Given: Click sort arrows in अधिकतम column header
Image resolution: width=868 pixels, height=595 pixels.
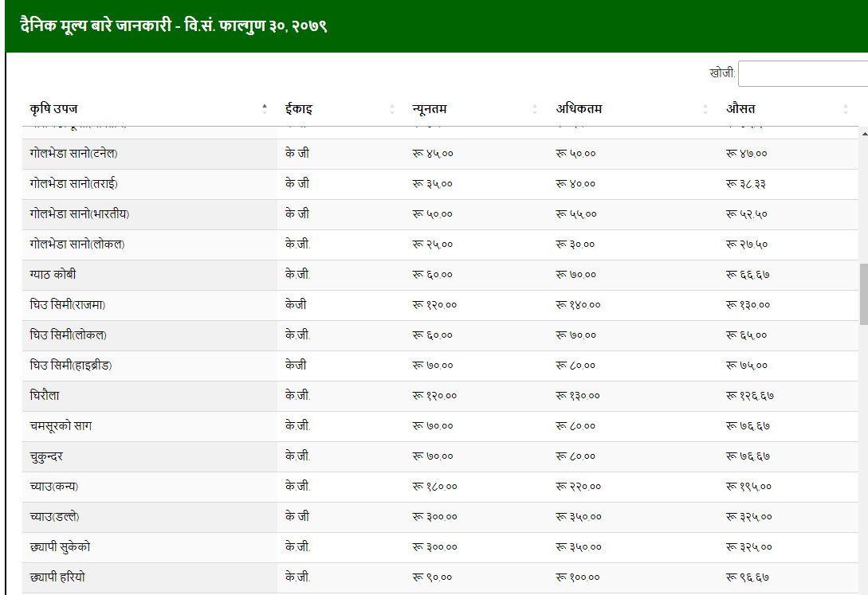Looking at the screenshot, I should [x=705, y=109].
